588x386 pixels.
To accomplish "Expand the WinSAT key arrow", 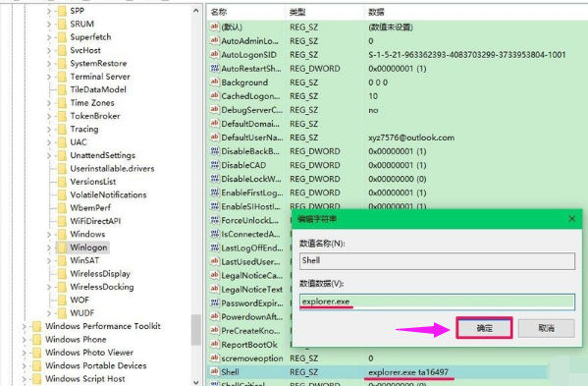I will tap(49, 260).
